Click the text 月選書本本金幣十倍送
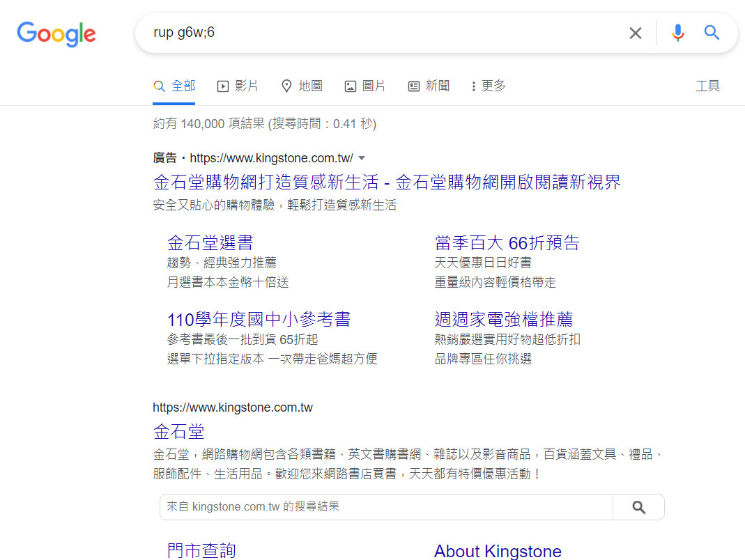The height and width of the screenshot is (560, 745). 228,282
